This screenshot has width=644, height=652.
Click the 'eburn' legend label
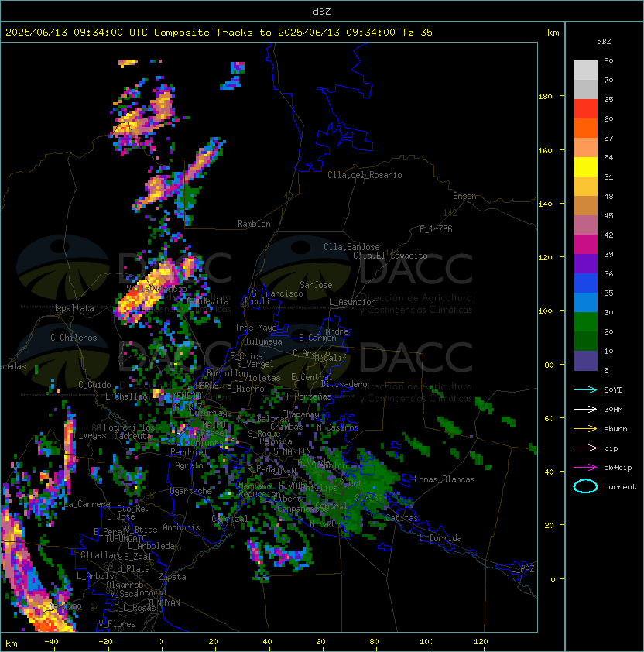[615, 429]
